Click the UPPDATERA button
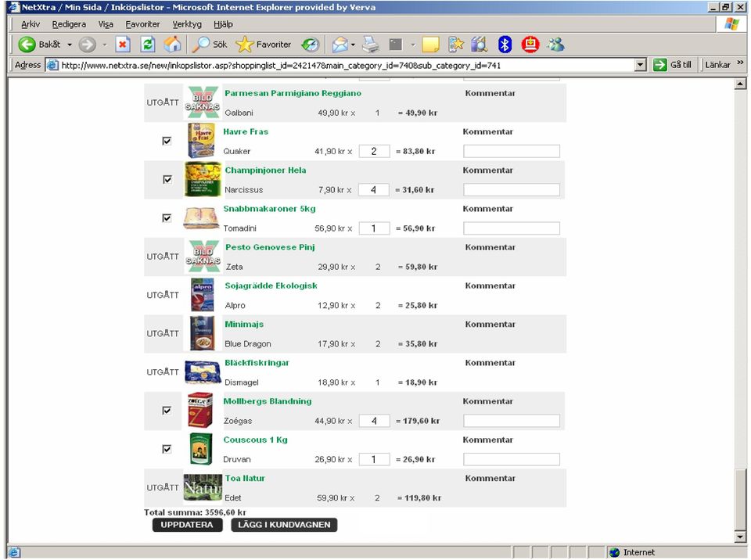751x560 pixels. (187, 525)
